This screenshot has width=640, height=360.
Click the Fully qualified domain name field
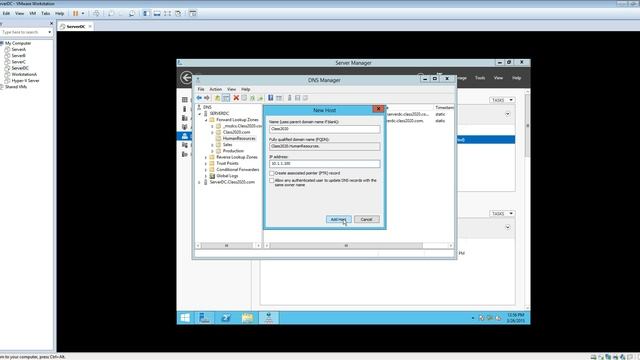(324, 146)
